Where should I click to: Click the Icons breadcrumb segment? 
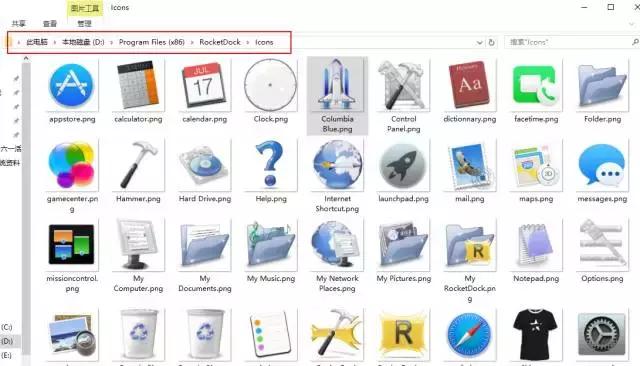264,42
